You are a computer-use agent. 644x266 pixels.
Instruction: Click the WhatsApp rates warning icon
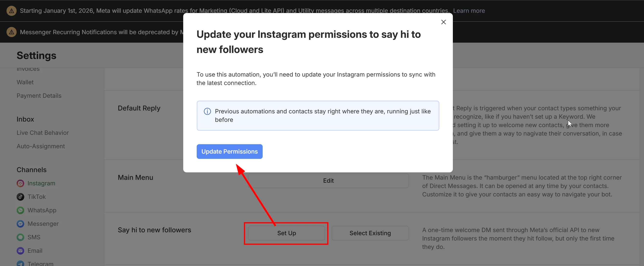pos(12,11)
